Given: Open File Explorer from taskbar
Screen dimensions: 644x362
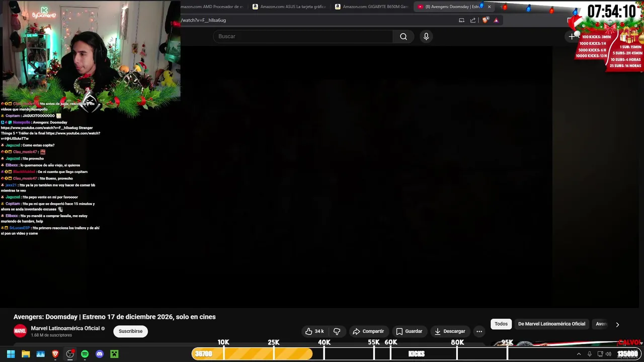Looking at the screenshot, I should click(26, 354).
